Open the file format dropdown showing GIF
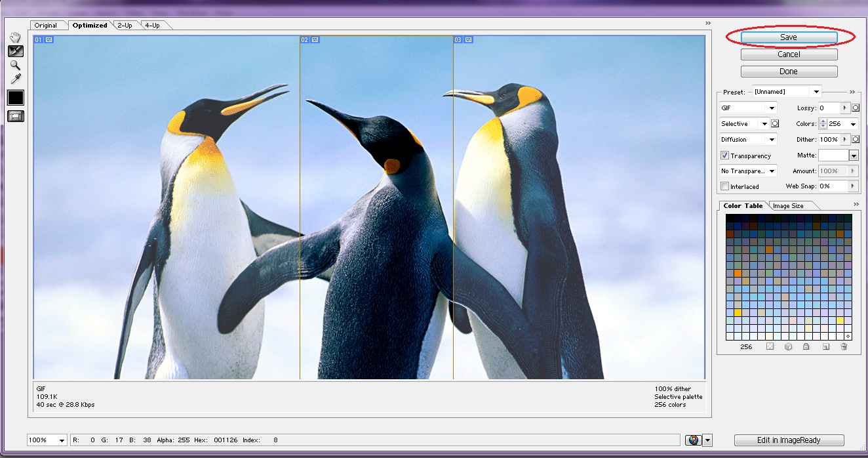Viewport: 868px width, 458px height. click(747, 108)
